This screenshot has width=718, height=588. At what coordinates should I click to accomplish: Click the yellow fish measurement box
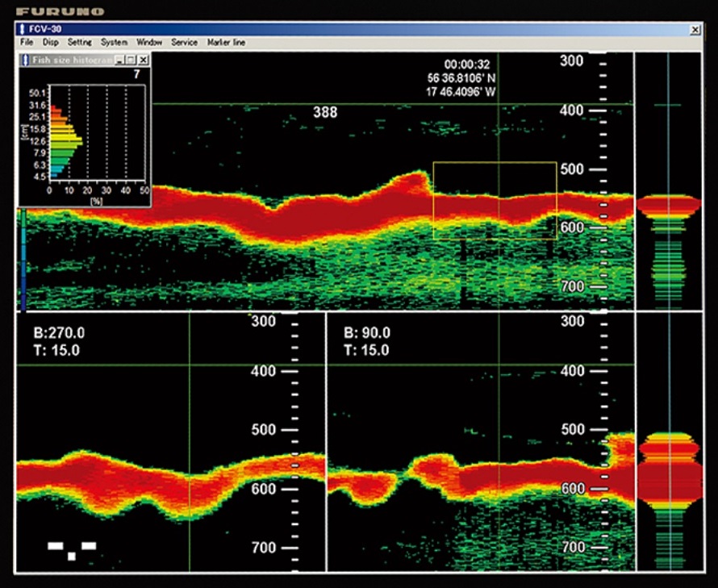coord(495,200)
